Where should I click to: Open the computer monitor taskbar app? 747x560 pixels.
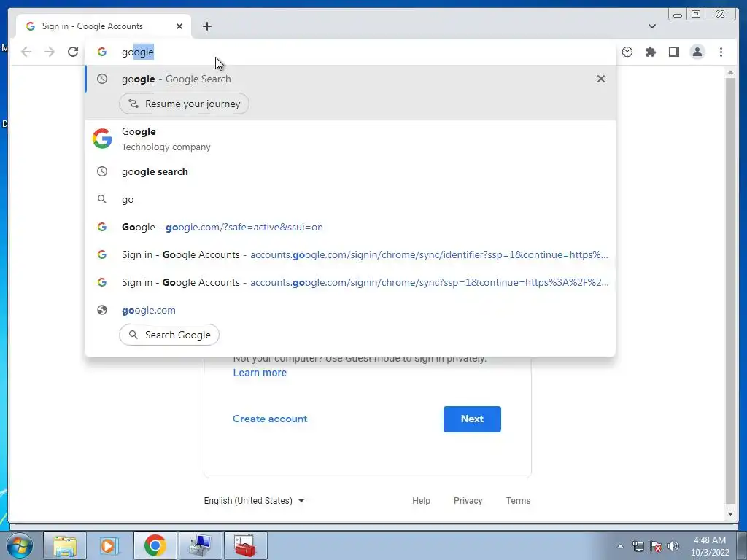point(201,545)
